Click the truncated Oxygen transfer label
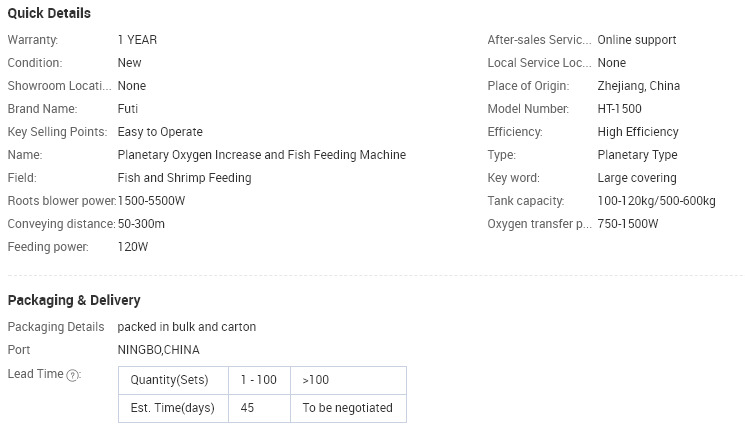The width and height of the screenshot is (745, 425). pos(539,223)
